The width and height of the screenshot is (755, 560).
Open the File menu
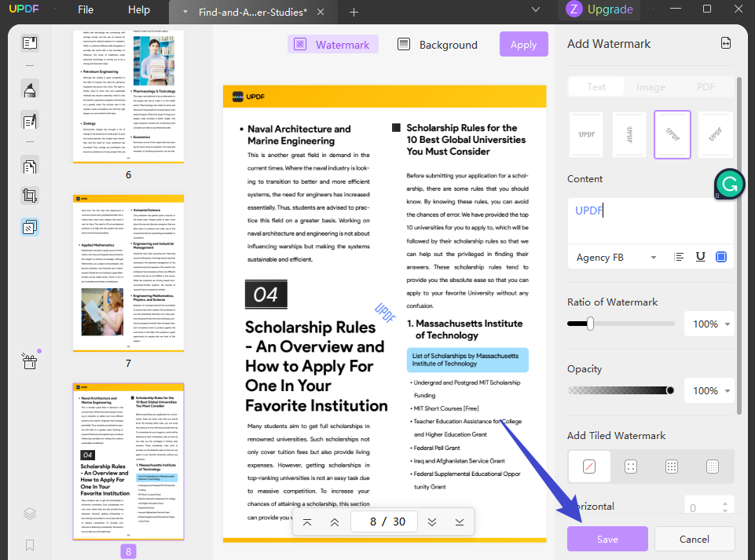pyautogui.click(x=86, y=9)
